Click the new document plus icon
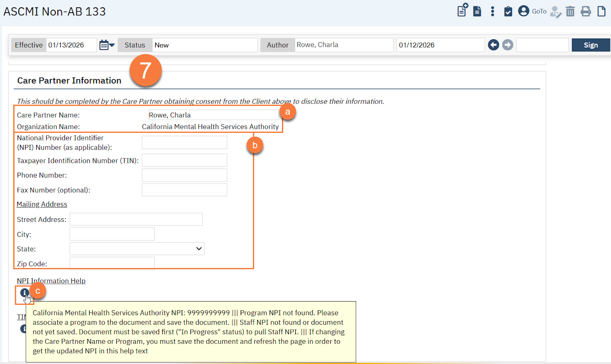The image size is (611, 364). coord(462,11)
